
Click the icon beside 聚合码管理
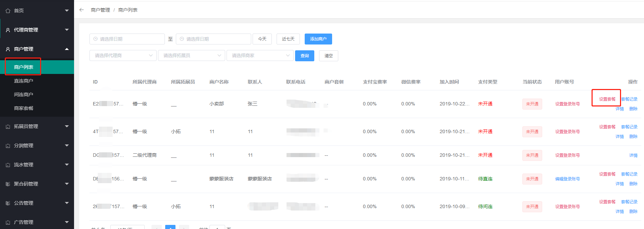(x=8, y=184)
